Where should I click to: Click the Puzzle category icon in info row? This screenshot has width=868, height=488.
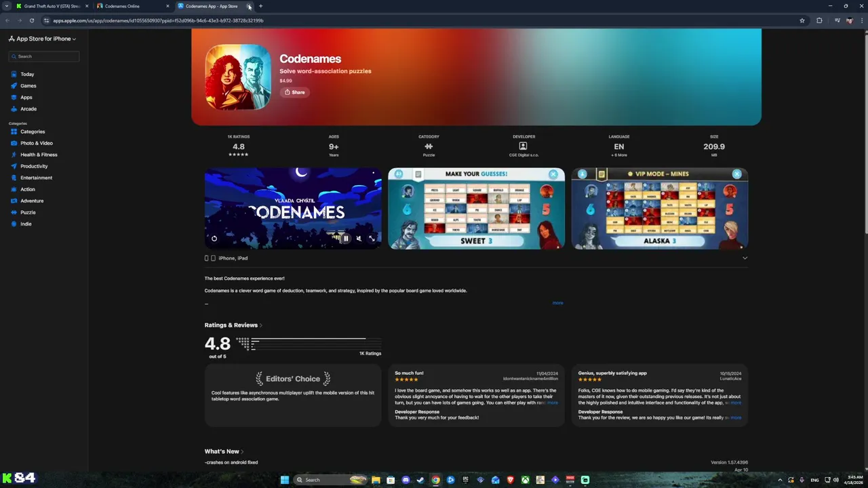429,146
